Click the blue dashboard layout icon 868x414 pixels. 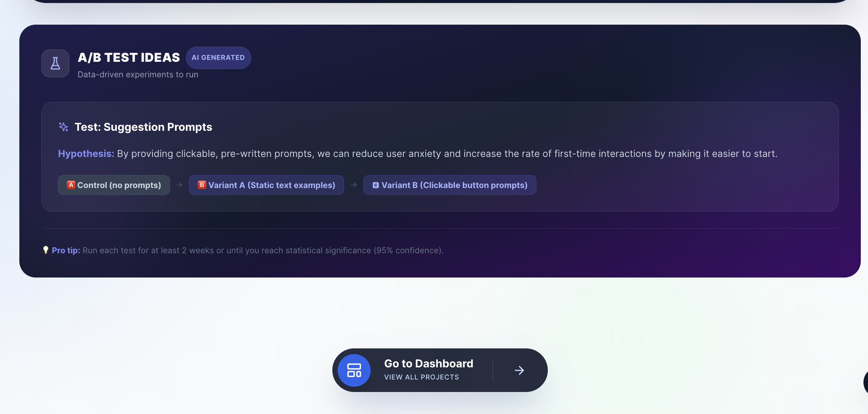pyautogui.click(x=354, y=370)
